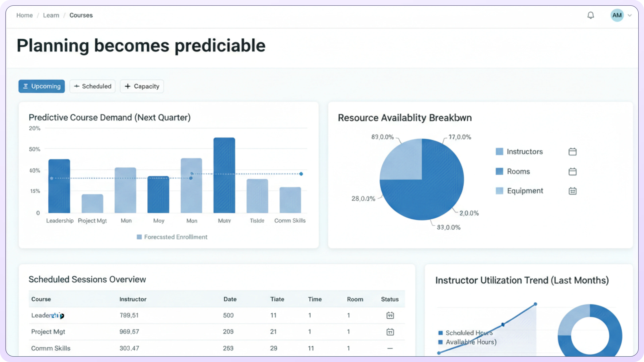This screenshot has height=362, width=644.
Task: Sort table by Instructor column header
Action: pos(133,299)
